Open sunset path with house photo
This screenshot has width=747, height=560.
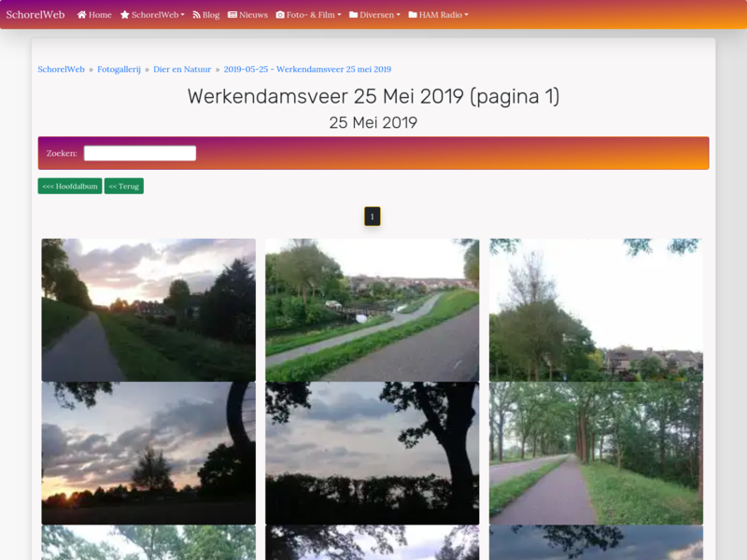coord(148,310)
